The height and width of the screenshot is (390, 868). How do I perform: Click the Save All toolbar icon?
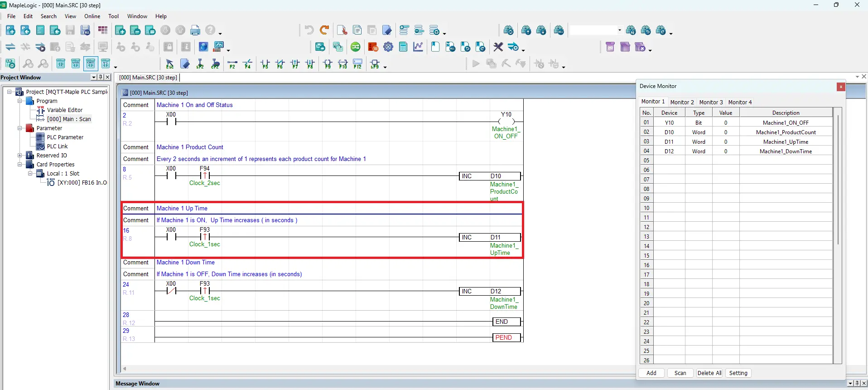tap(85, 30)
